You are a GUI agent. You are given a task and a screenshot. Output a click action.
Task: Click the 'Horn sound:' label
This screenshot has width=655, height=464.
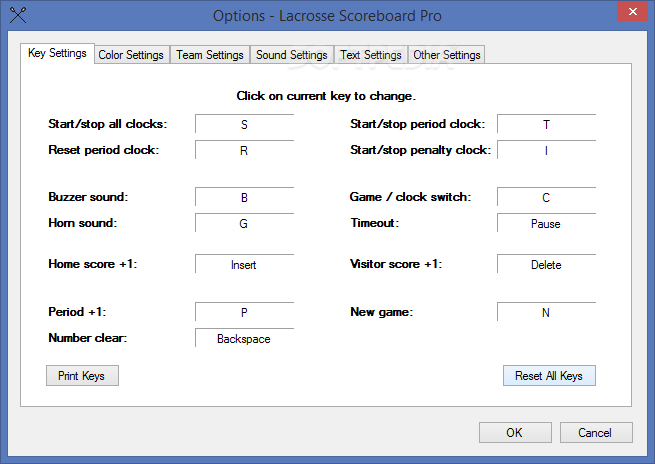pos(83,223)
